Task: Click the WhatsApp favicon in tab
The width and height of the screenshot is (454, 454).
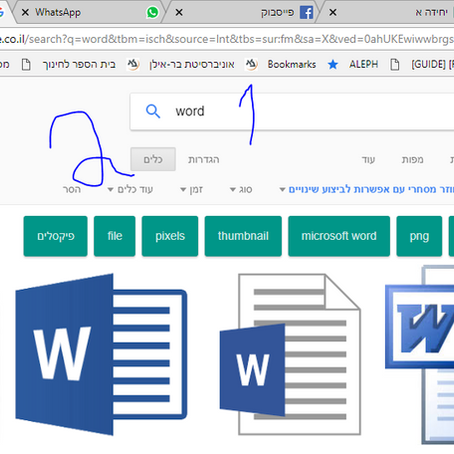Action: (153, 13)
